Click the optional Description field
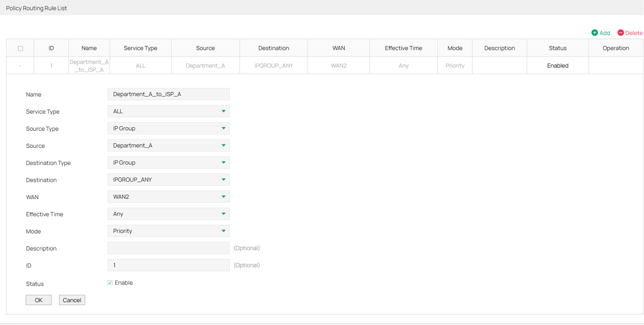 168,248
